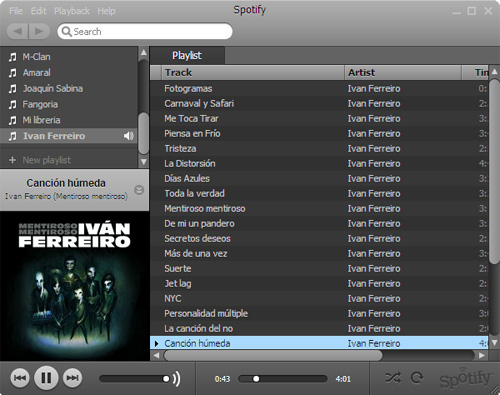This screenshot has height=395, width=500.
Task: Skip to the previous track
Action: point(20,378)
